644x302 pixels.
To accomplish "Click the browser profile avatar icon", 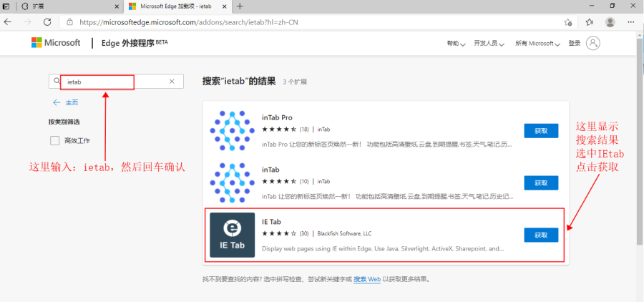I will [x=610, y=22].
